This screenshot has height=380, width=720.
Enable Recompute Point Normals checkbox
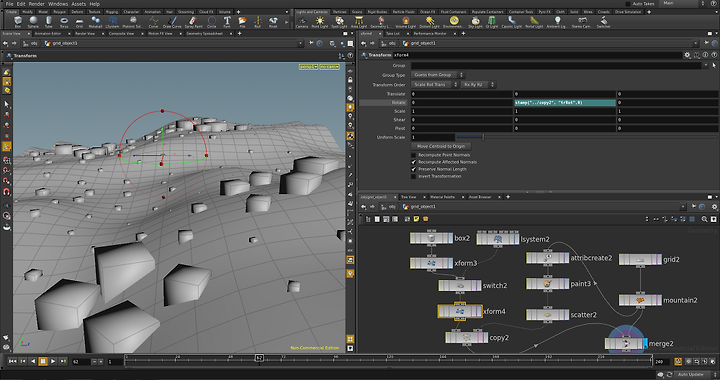414,155
